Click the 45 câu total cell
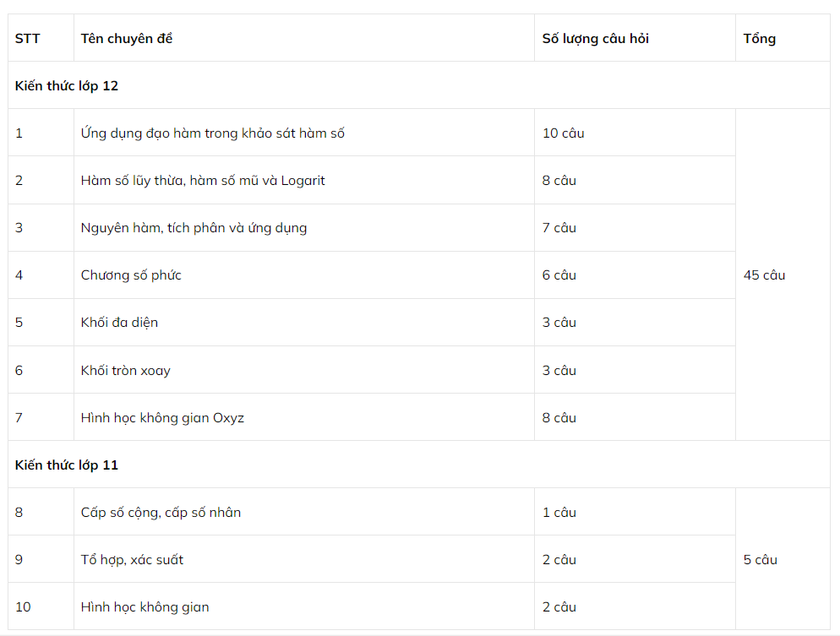This screenshot has width=840, height=636. pyautogui.click(x=765, y=275)
